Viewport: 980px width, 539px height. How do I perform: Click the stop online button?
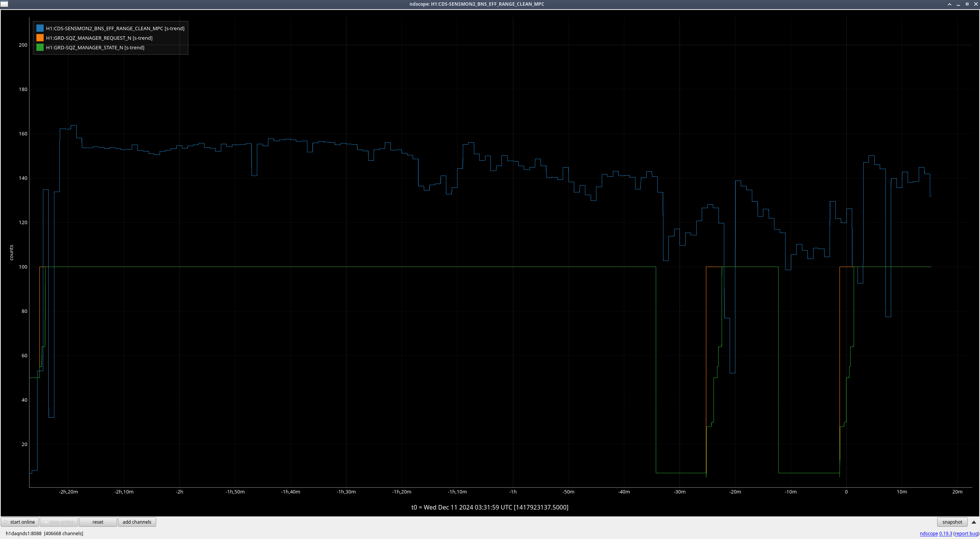[x=59, y=522]
